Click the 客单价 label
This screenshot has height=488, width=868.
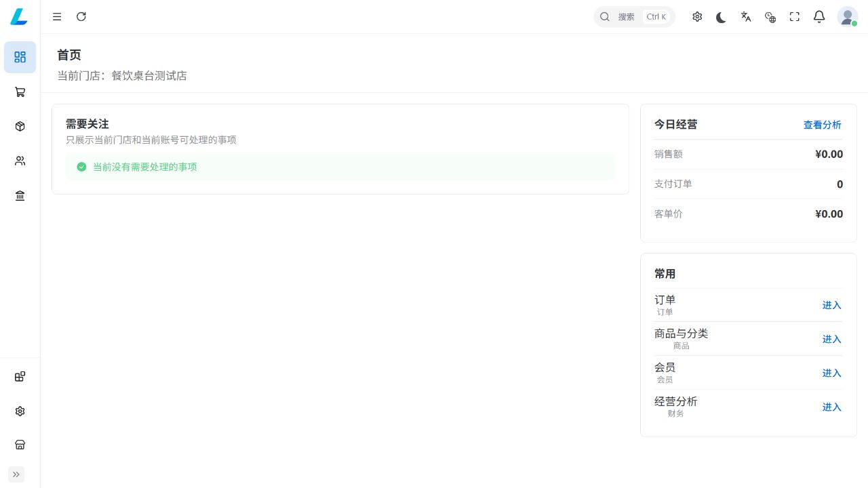click(669, 214)
